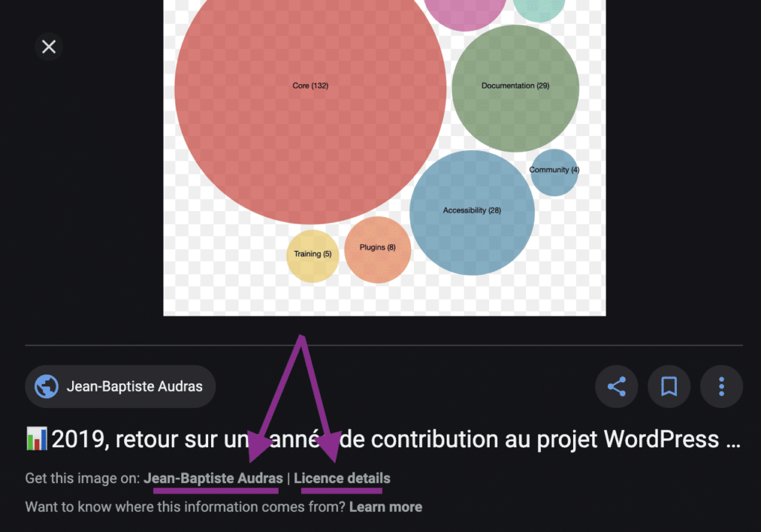Save image using the bookmark icon
This screenshot has width=761, height=532.
pyautogui.click(x=669, y=386)
